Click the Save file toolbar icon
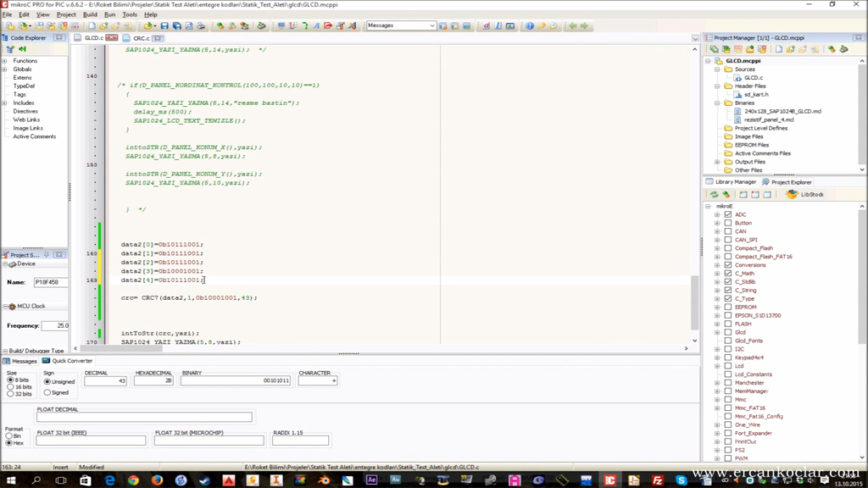868x488 pixels. click(164, 26)
